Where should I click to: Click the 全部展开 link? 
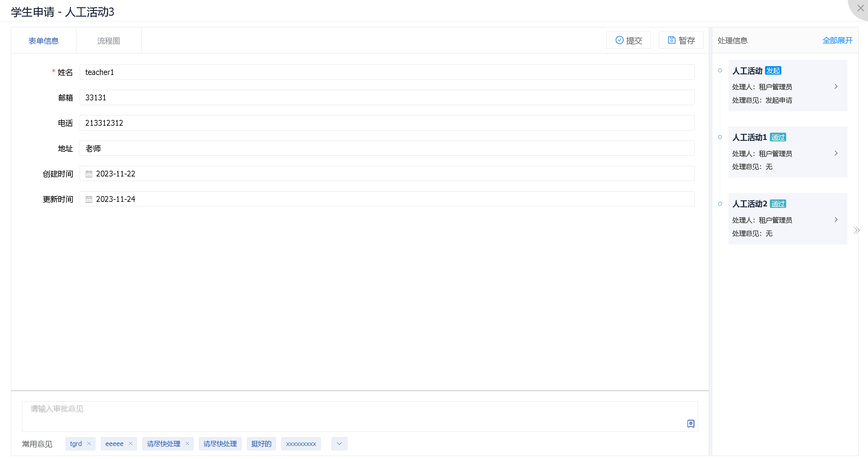(x=837, y=40)
